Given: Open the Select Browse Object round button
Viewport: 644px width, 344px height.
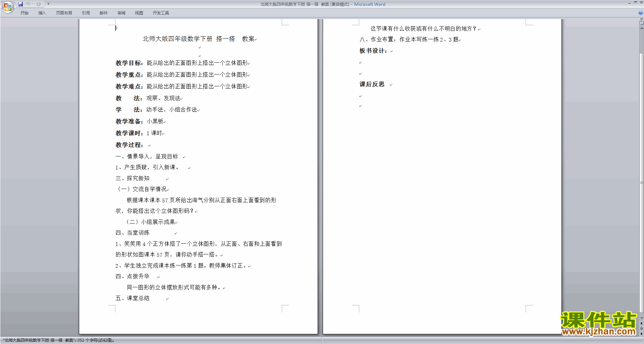Looking at the screenshot, I should click(x=641, y=329).
